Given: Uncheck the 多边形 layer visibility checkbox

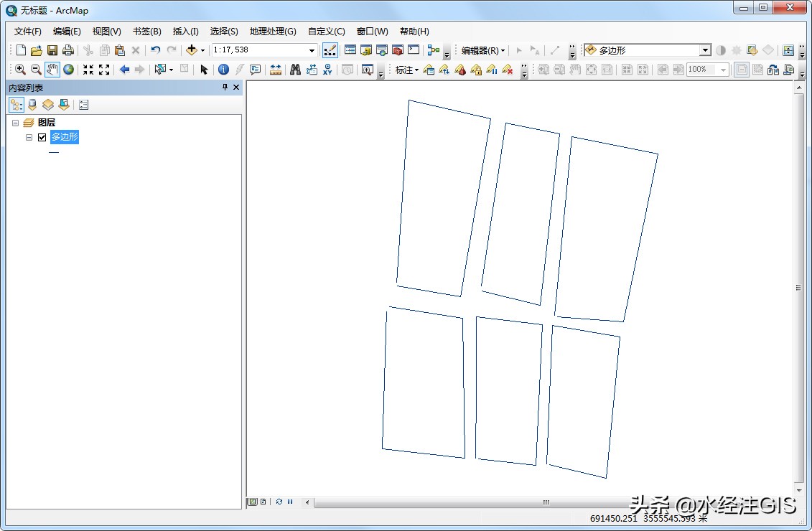Looking at the screenshot, I should pyautogui.click(x=42, y=137).
